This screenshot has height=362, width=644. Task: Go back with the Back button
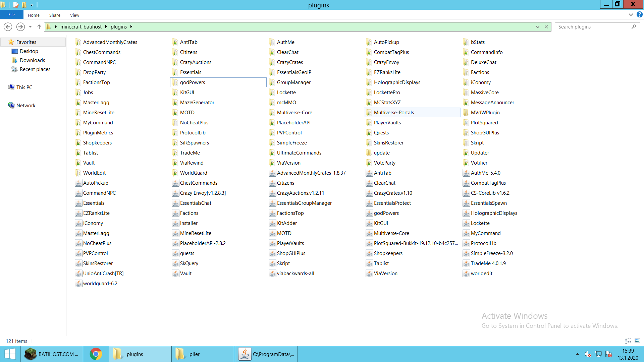coord(8,27)
